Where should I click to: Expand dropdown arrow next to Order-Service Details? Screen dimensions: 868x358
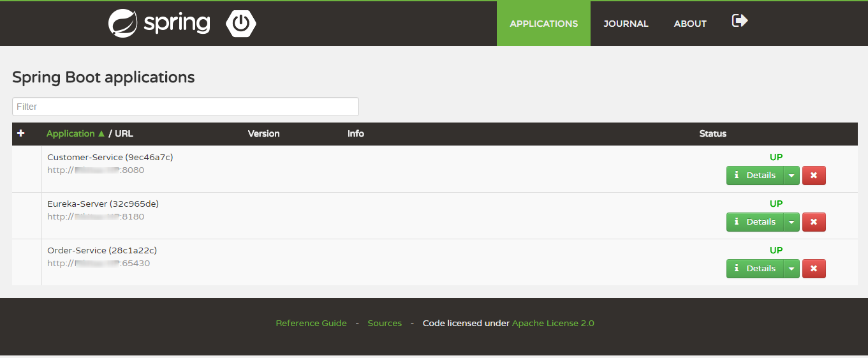pos(791,269)
